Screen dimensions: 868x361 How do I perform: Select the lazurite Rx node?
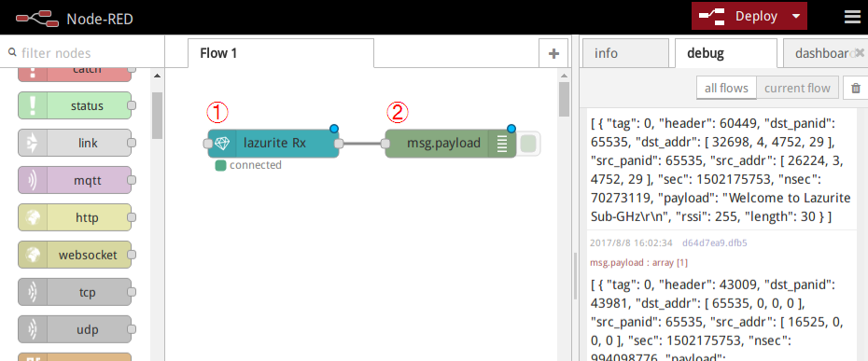(x=273, y=144)
